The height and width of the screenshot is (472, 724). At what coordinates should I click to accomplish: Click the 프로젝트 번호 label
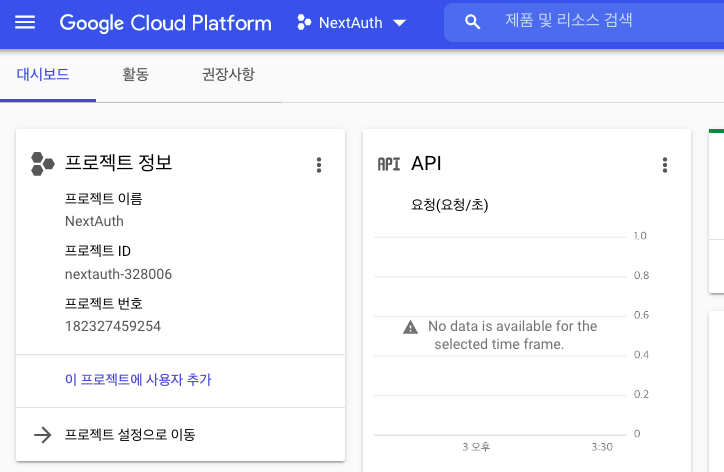(103, 303)
